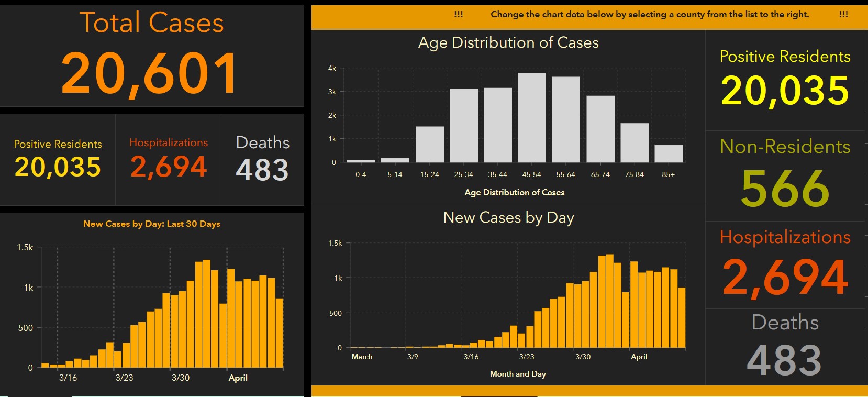This screenshot has width=868, height=397.
Task: Click the yellow Positive Residents 20,035 value
Action: [785, 91]
